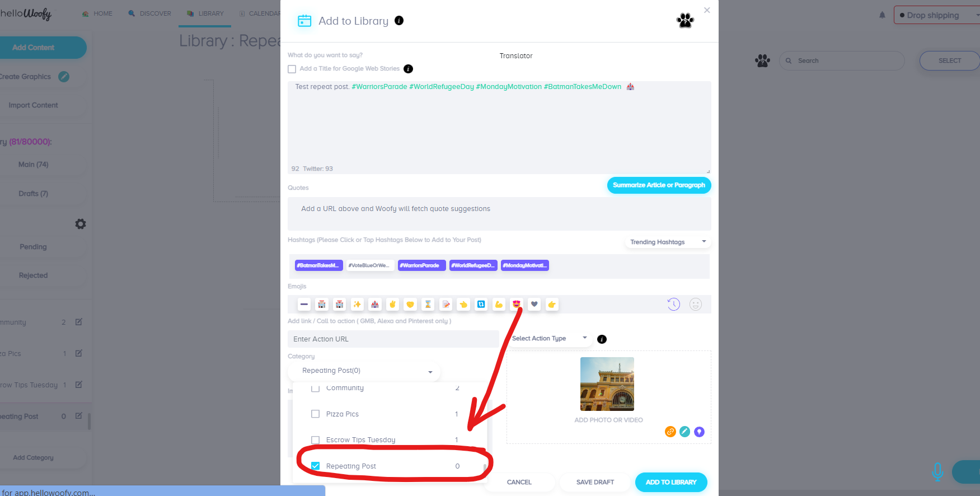Click the teal pencil edit image icon
This screenshot has width=980, height=496.
pyautogui.click(x=684, y=432)
